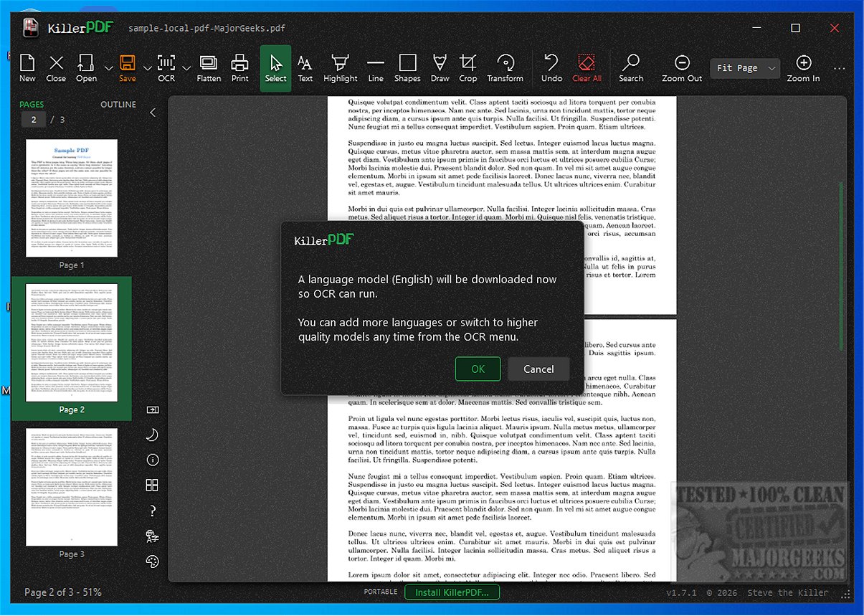Select the Page 1 thumbnail
This screenshot has height=616, width=864.
click(72, 199)
